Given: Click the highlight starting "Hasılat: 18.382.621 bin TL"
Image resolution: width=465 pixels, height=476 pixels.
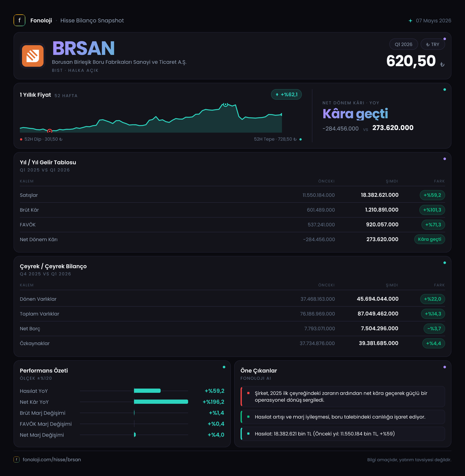Looking at the screenshot, I should tap(343, 434).
